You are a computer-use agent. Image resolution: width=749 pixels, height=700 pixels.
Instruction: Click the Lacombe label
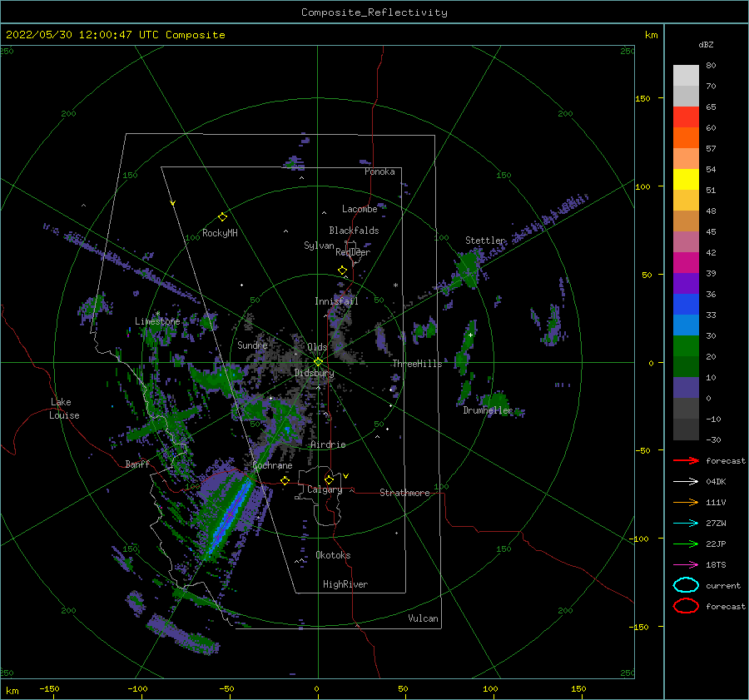click(360, 209)
